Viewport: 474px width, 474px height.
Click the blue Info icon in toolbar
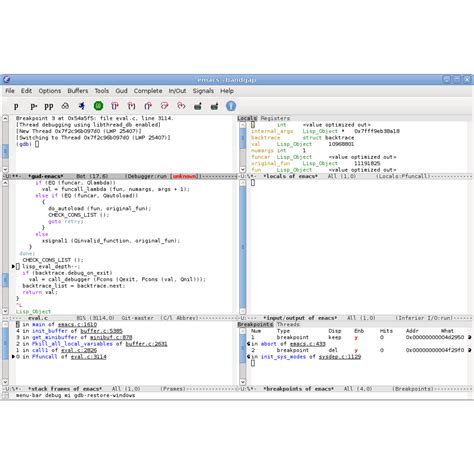click(x=231, y=106)
